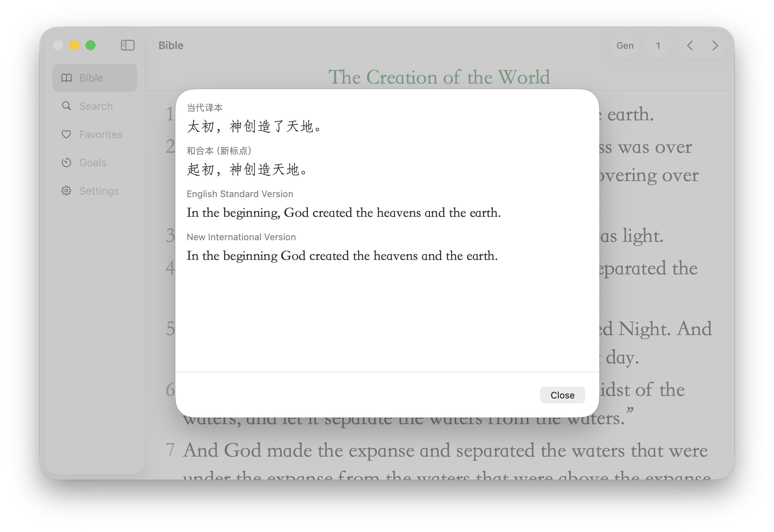
Task: Toggle the sidebar panel icon
Action: click(x=128, y=45)
